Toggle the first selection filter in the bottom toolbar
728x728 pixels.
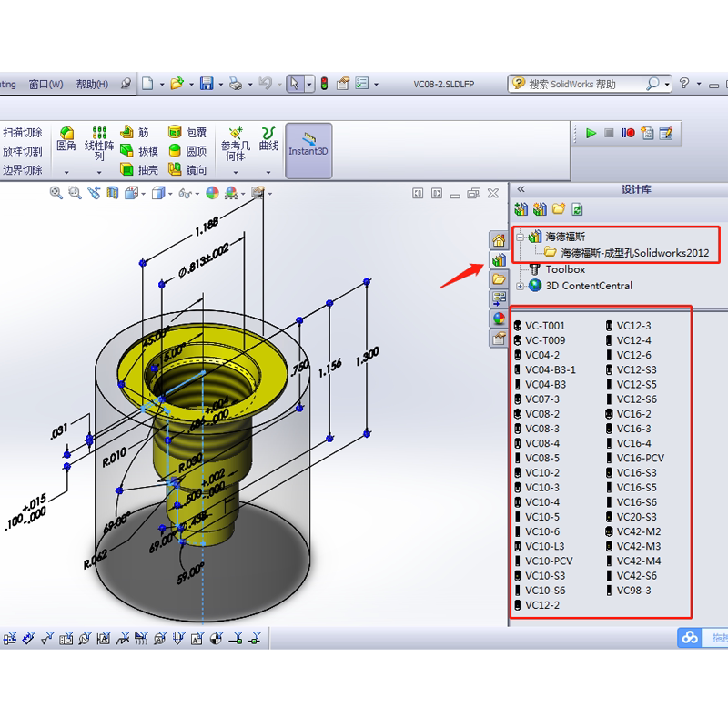10,639
